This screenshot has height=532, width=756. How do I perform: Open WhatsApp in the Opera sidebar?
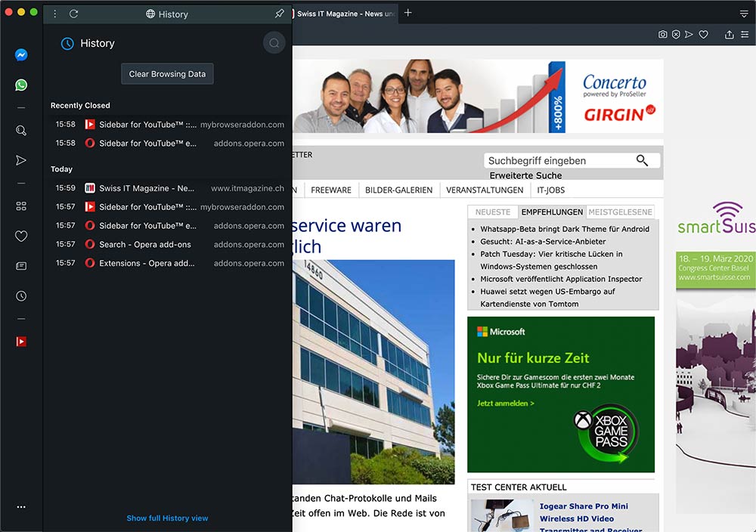(x=20, y=85)
